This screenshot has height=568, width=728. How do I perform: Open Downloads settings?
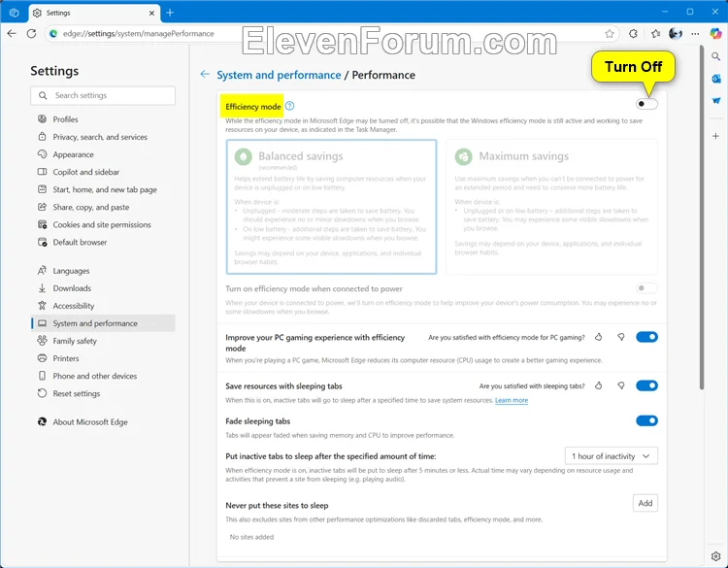pos(103,288)
